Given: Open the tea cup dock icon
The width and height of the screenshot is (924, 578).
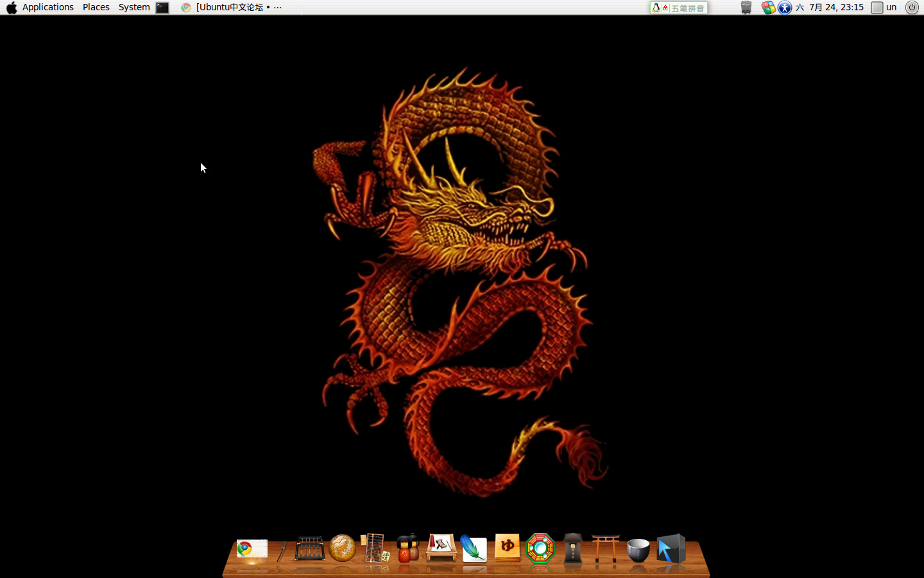Looking at the screenshot, I should 638,550.
